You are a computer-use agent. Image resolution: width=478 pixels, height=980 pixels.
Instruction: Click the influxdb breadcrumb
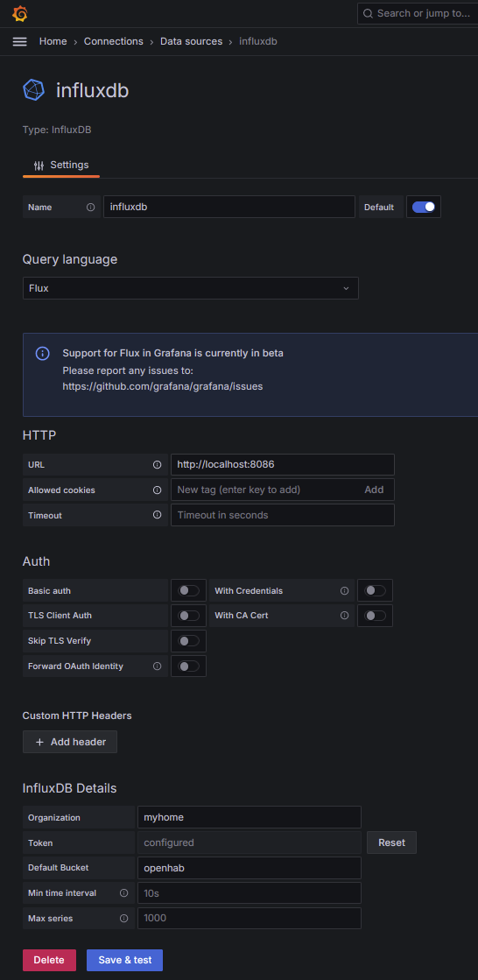click(x=258, y=41)
